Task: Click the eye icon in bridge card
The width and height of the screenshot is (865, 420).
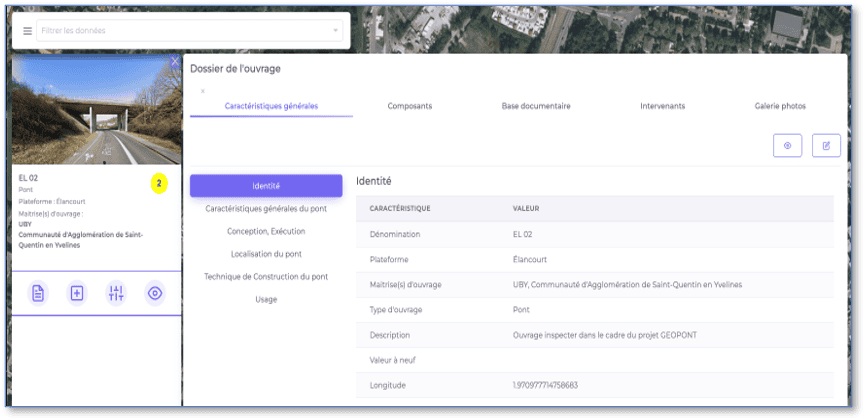Action: pyautogui.click(x=155, y=293)
